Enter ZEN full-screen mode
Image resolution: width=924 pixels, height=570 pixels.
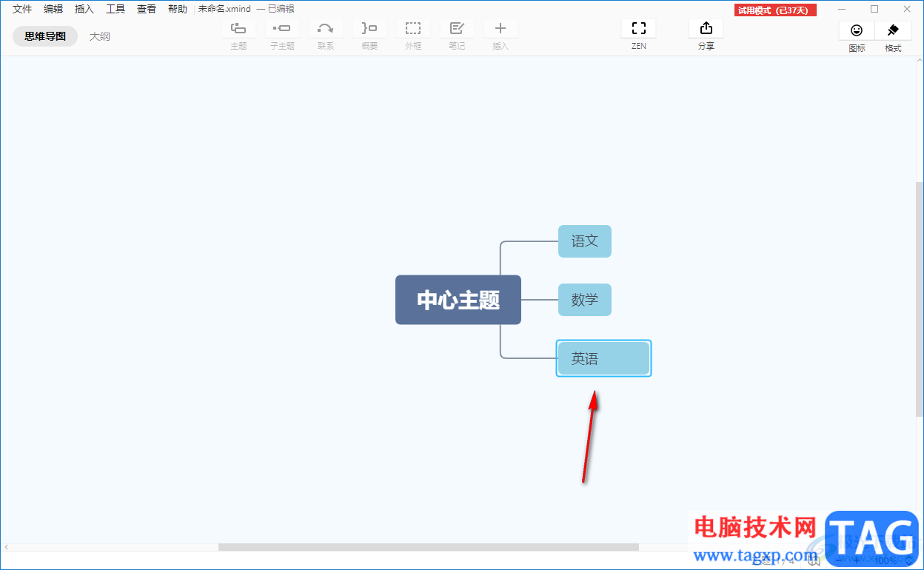tap(639, 28)
